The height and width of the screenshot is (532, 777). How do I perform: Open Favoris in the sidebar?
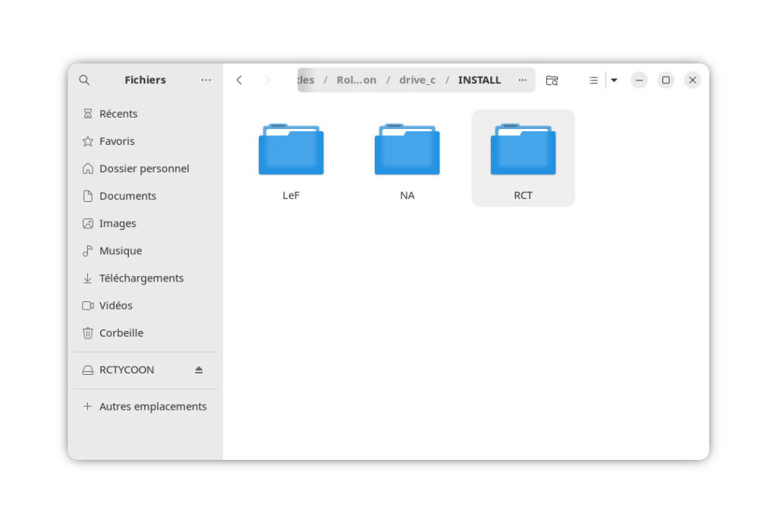[116, 141]
